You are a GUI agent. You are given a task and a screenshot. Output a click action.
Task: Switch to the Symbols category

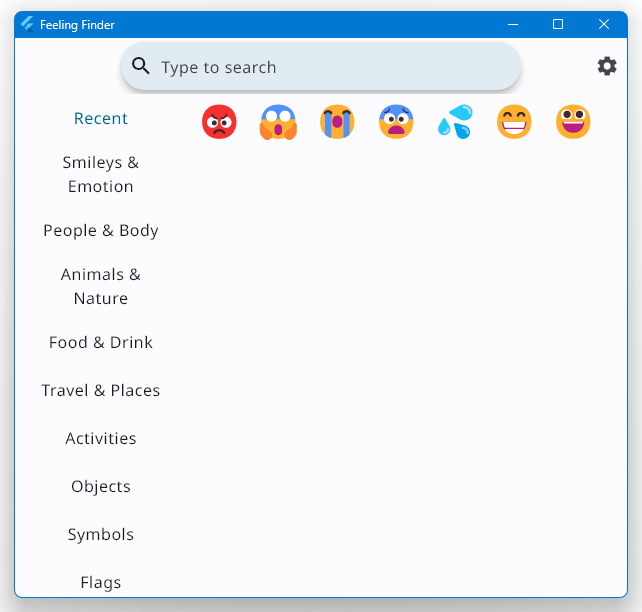pos(101,534)
